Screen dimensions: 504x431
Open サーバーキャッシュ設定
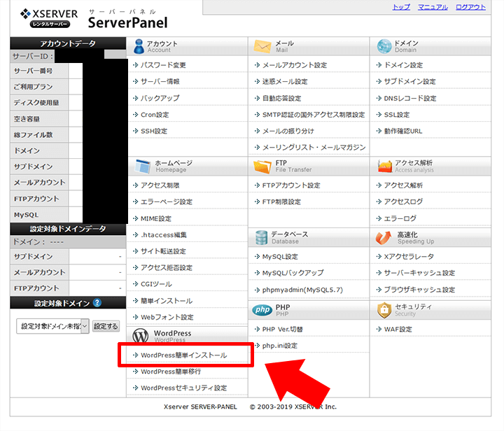pos(419,273)
